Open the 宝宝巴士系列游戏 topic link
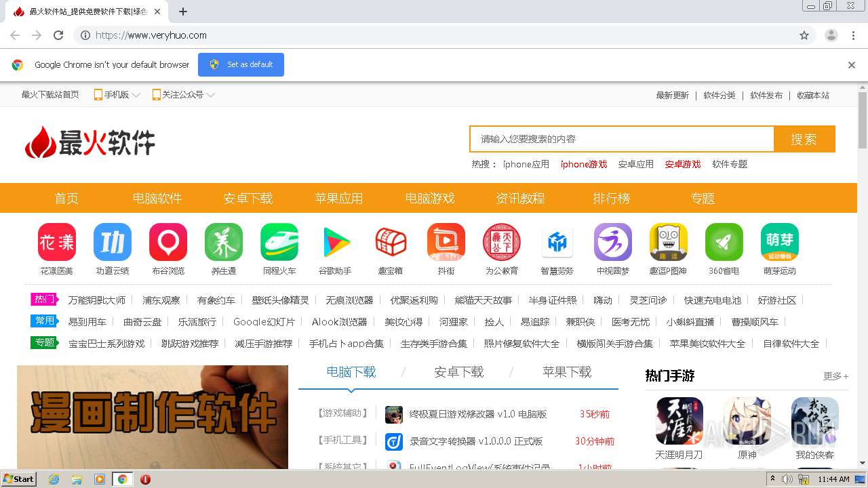The image size is (868, 488). click(106, 344)
